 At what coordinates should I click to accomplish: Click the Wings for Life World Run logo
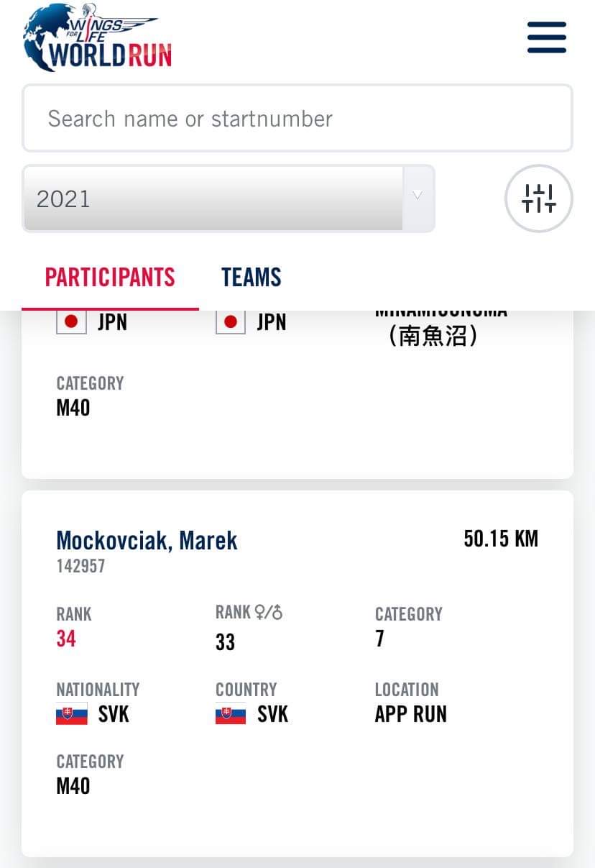click(98, 37)
